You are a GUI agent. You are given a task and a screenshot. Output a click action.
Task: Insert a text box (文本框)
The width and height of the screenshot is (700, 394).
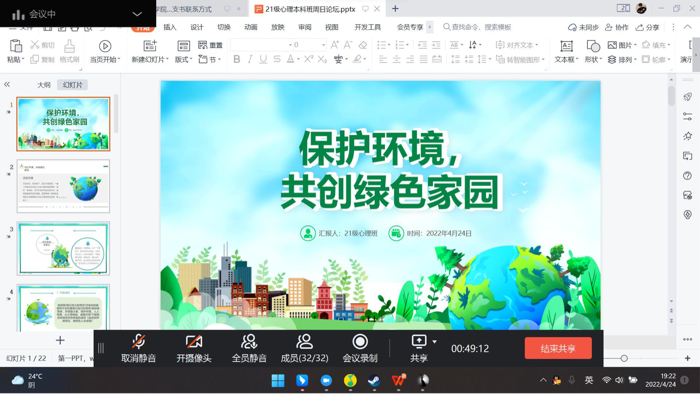(566, 51)
